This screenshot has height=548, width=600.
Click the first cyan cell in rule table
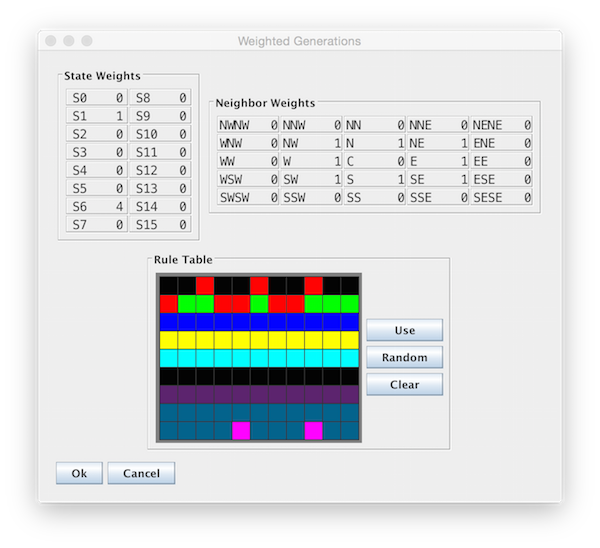169,358
